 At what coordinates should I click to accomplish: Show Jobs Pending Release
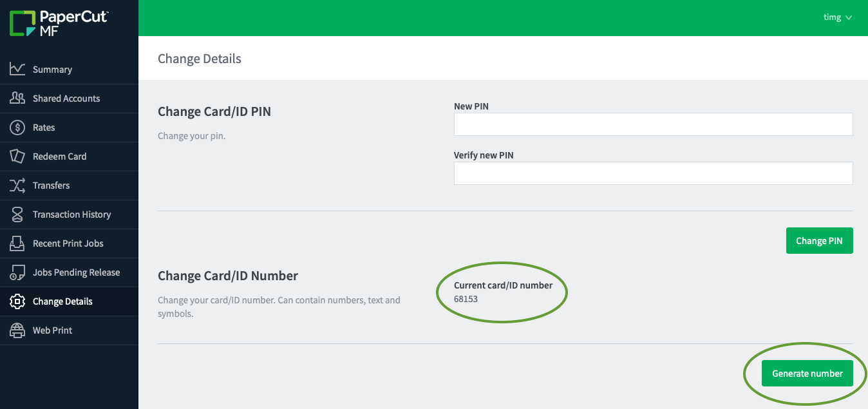(69, 272)
